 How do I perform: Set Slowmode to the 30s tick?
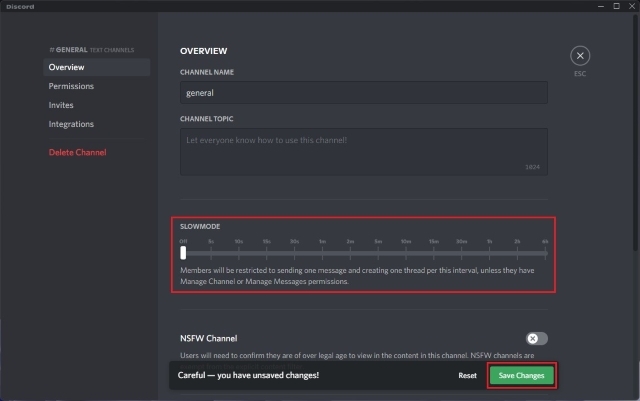tap(294, 253)
